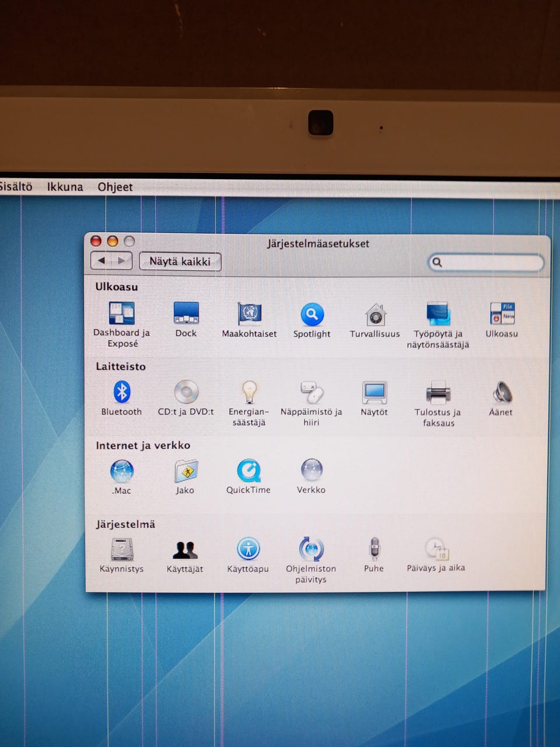Open Käynnistys startup disk pane
Image resolution: width=560 pixels, height=747 pixels.
click(122, 550)
